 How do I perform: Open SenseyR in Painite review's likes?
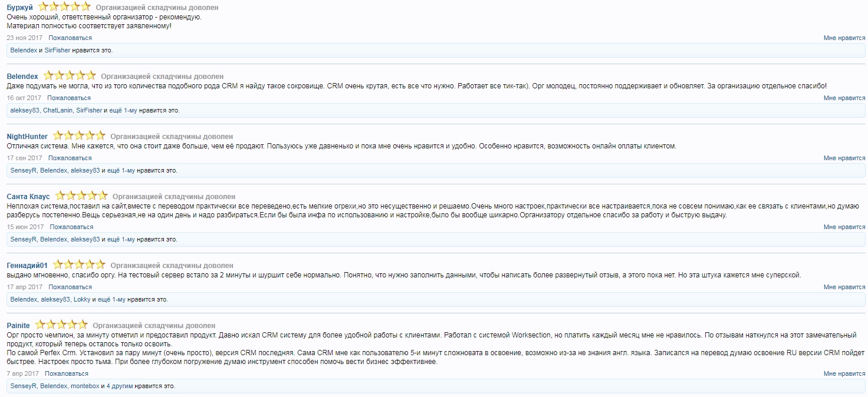(24, 386)
